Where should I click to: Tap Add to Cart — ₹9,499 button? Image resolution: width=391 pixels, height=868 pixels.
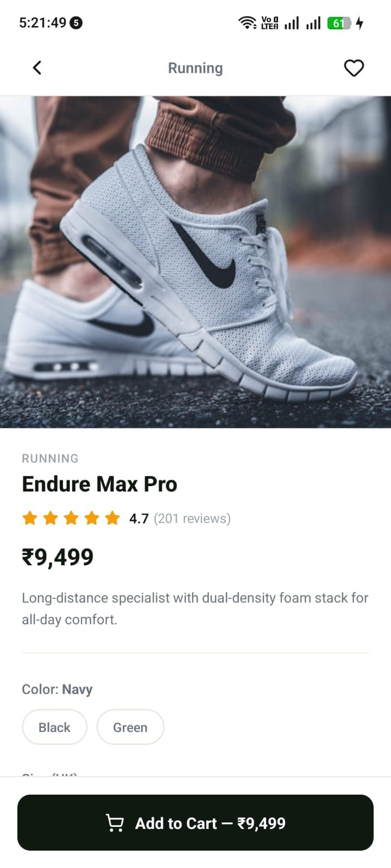coord(195,822)
